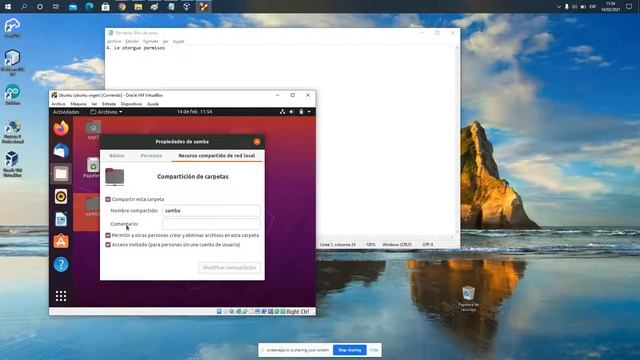Viewport: 640px width, 360px height.
Task: Open Notepad Archivo menu
Action: coord(114,41)
